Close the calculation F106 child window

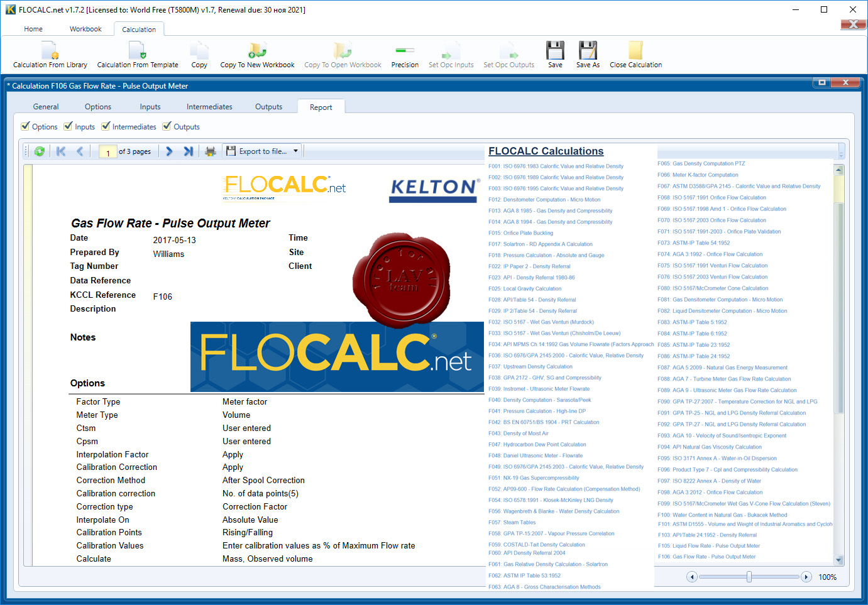coord(845,83)
